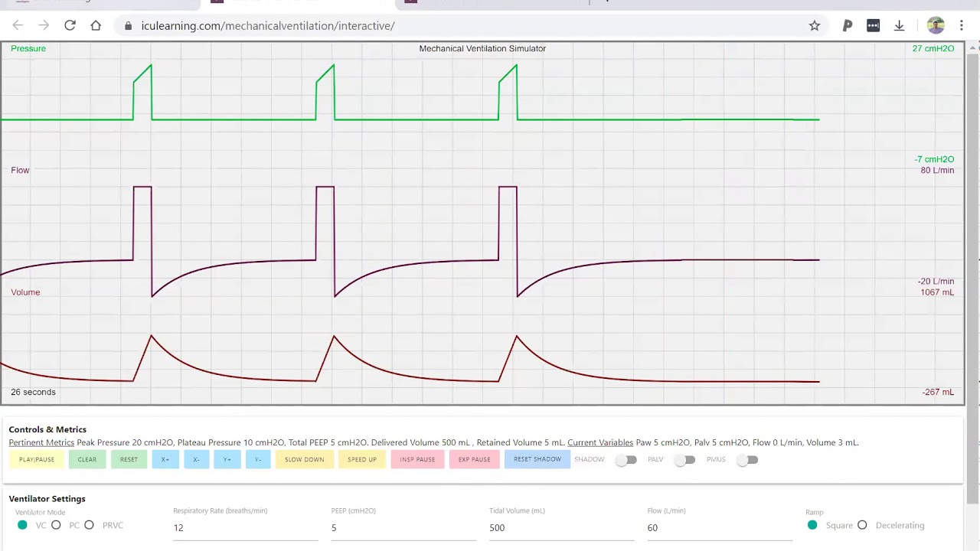Click the 'Flow' waveform label
Viewport: 980px width, 551px height.
[20, 170]
